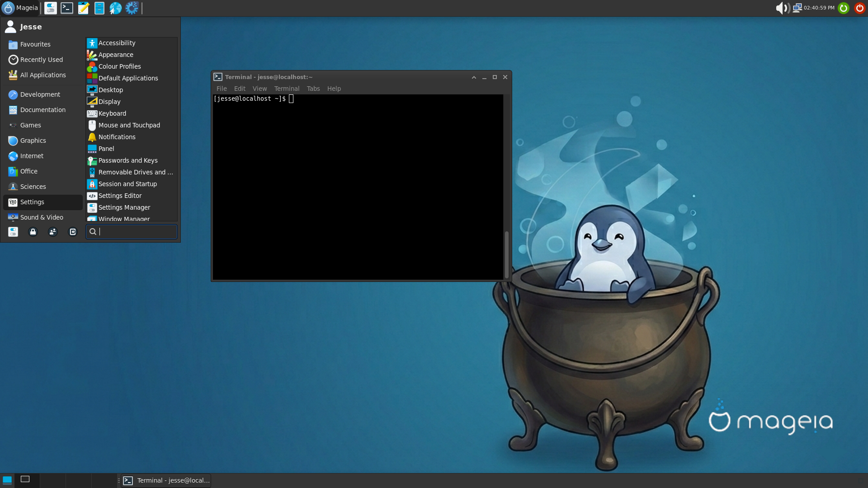Open the terminal's Tabs menu

[313, 89]
